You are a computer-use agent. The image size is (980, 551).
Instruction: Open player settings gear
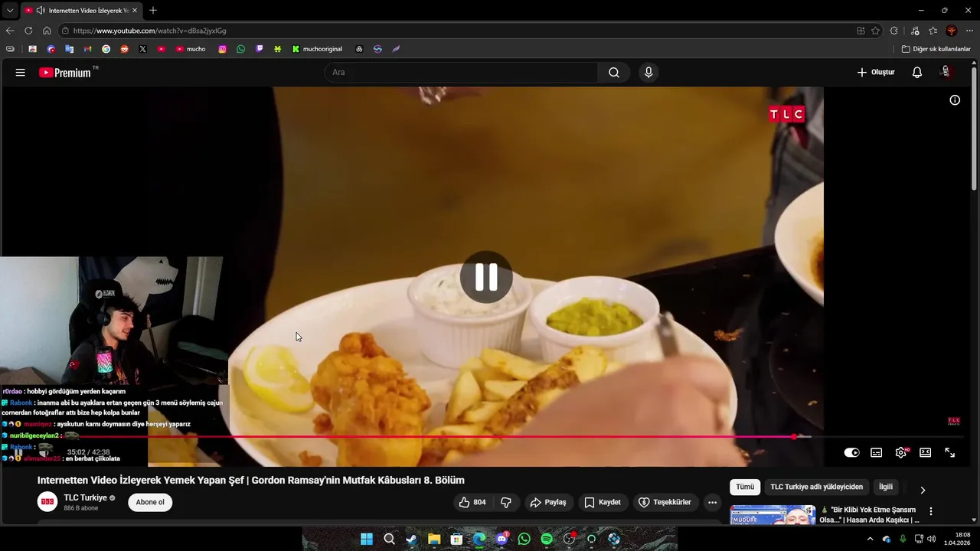901,453
